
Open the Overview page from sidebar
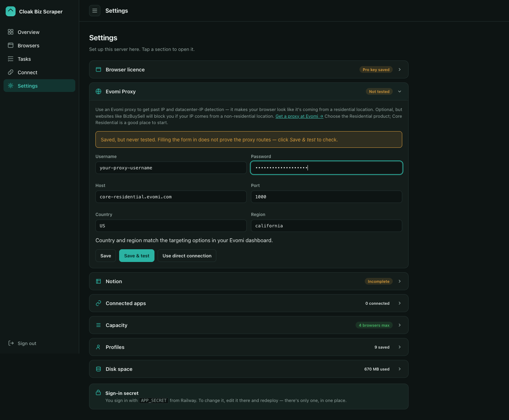[39, 32]
